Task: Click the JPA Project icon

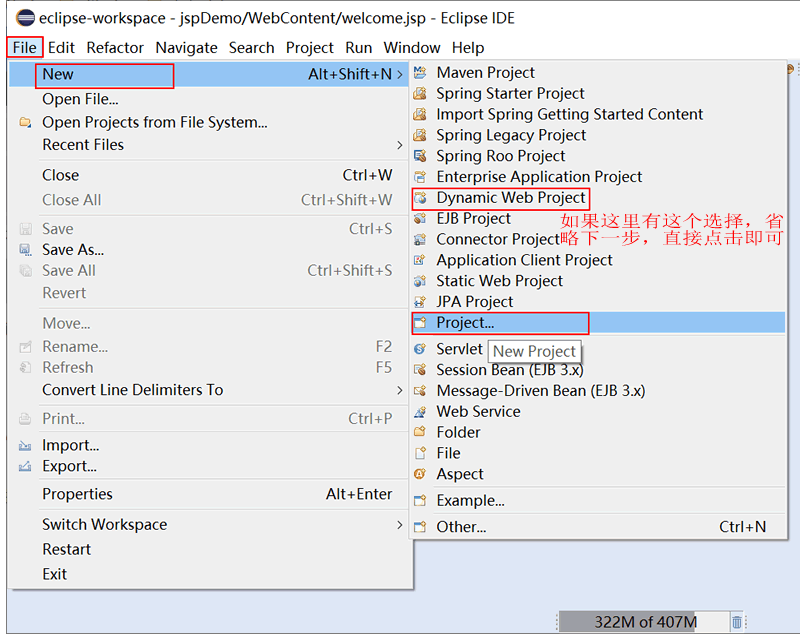Action: (x=420, y=302)
